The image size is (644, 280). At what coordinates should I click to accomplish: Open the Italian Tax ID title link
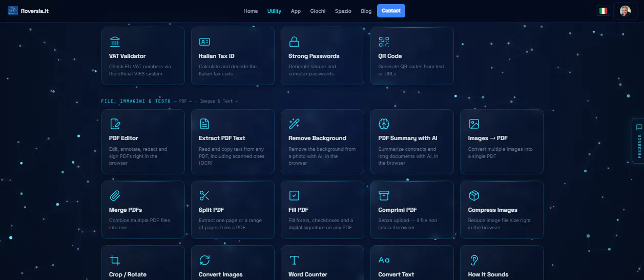tap(217, 56)
